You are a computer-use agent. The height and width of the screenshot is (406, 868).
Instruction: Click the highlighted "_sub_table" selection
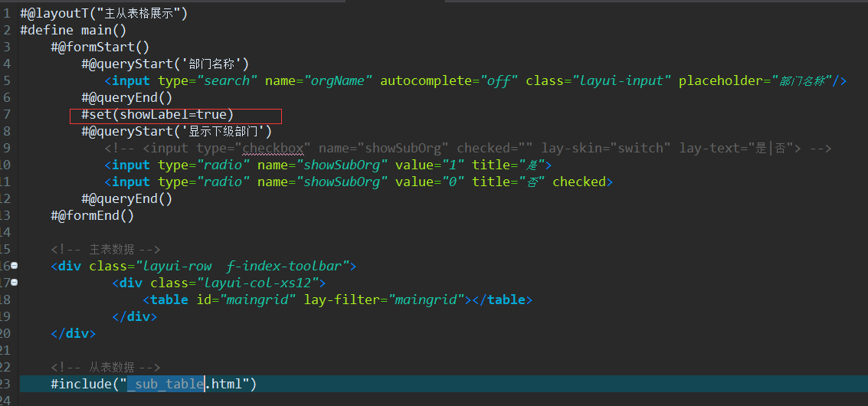(x=166, y=384)
